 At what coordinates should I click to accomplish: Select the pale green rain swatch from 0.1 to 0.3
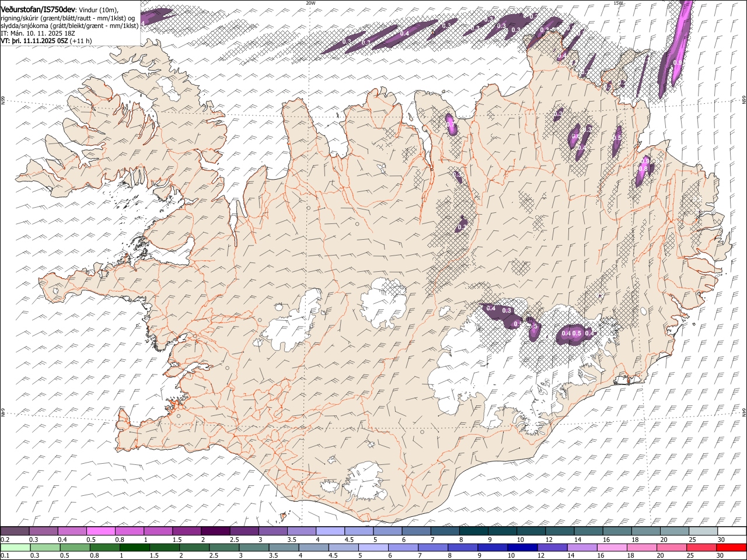click(x=15, y=547)
